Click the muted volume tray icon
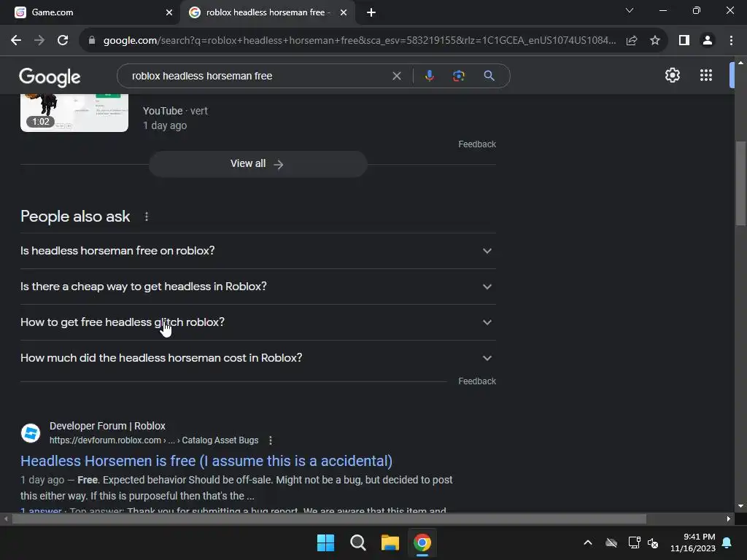Viewport: 747px width, 560px height. point(653,542)
